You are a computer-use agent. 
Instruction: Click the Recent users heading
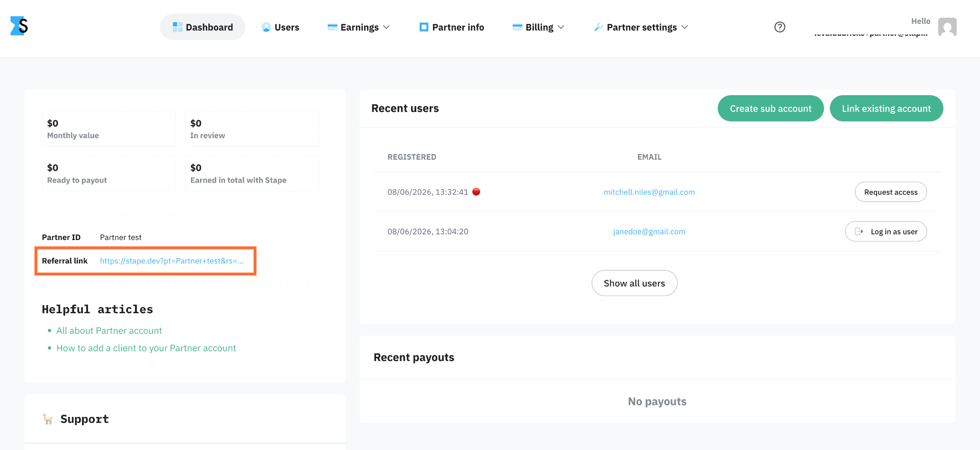(x=405, y=109)
